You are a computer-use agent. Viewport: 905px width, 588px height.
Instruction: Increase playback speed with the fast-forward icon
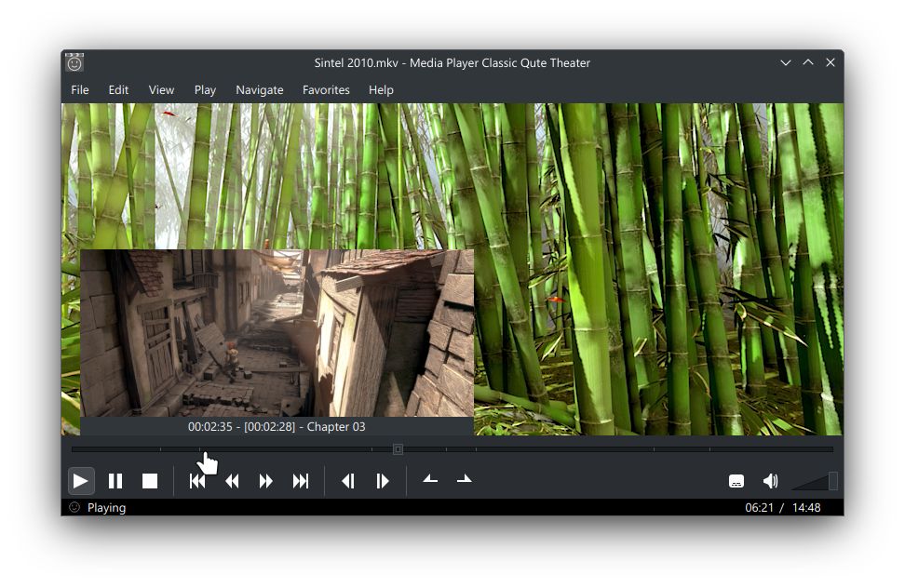click(266, 481)
